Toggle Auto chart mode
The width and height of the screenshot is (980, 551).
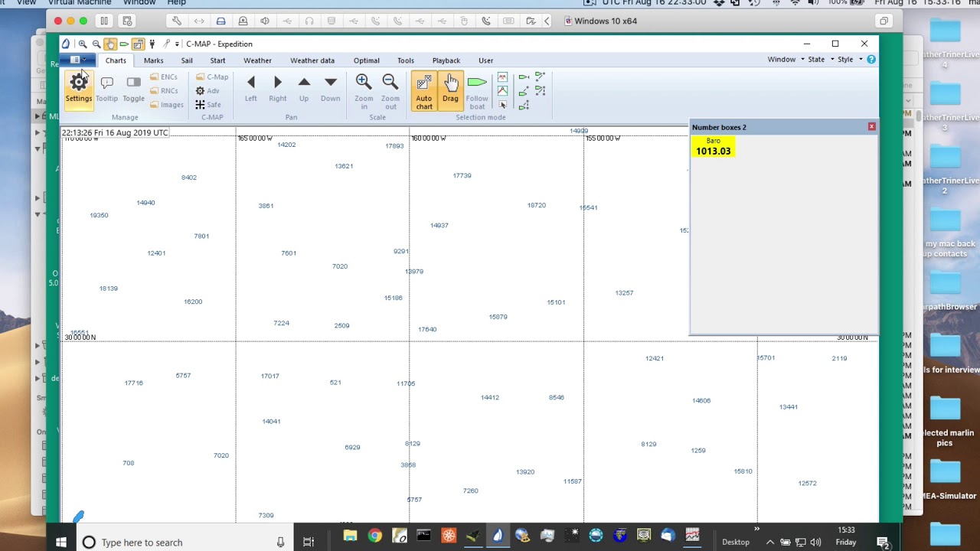point(424,91)
